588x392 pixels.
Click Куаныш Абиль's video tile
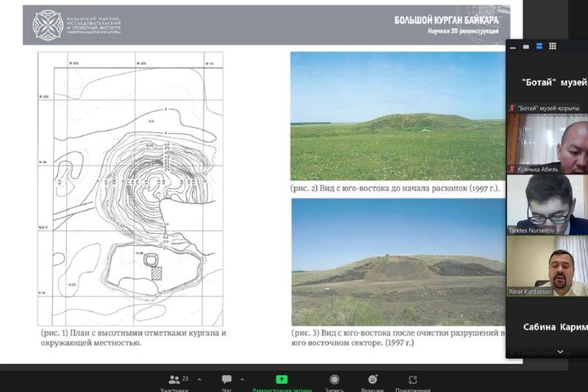(547, 143)
